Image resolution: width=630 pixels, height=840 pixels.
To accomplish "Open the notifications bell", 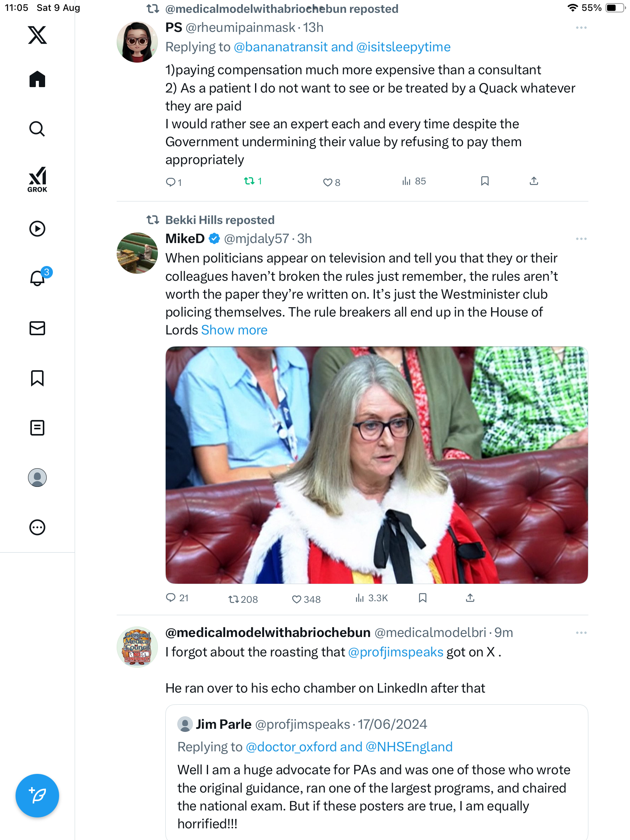I will click(x=37, y=278).
